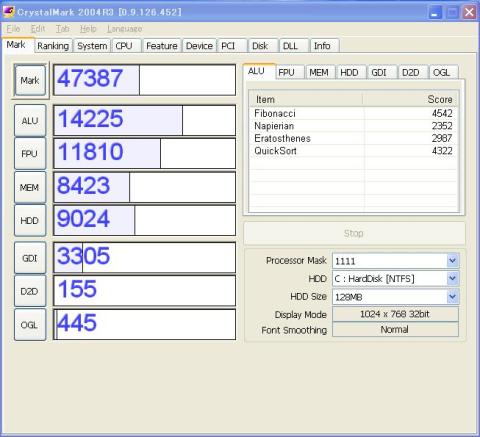Select the QuickSort result row
This screenshot has width=480, height=437.
tap(353, 151)
